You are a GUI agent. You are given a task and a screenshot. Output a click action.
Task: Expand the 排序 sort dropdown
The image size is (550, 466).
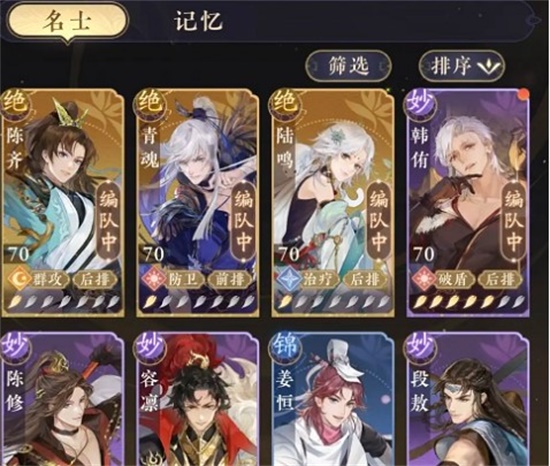tap(462, 65)
